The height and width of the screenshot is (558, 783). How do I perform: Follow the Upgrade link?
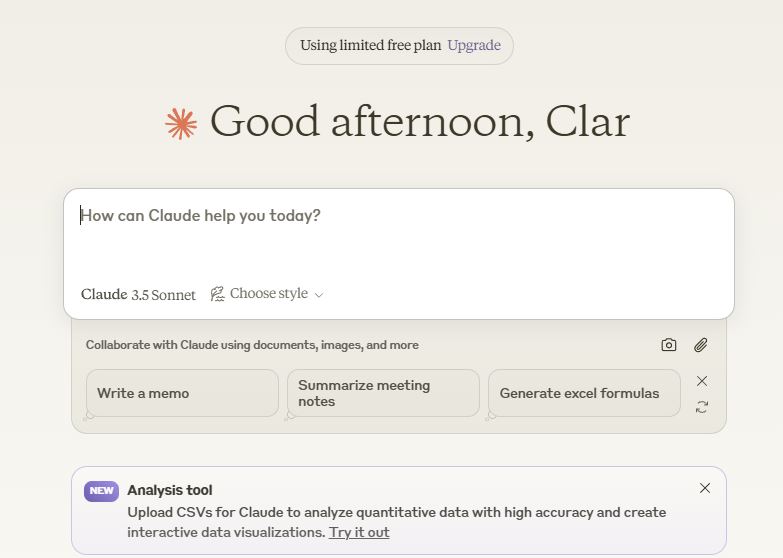(474, 46)
